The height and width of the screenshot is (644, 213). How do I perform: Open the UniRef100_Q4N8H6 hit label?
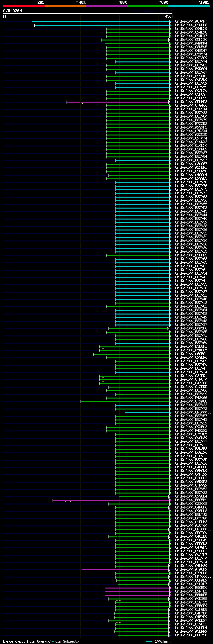(191, 507)
